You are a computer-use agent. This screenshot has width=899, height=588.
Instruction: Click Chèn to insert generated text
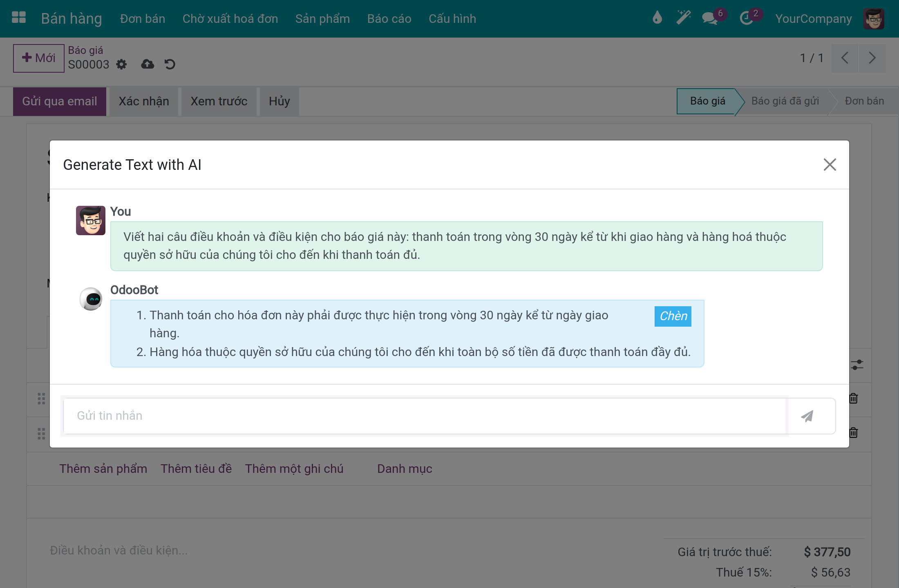tap(673, 316)
